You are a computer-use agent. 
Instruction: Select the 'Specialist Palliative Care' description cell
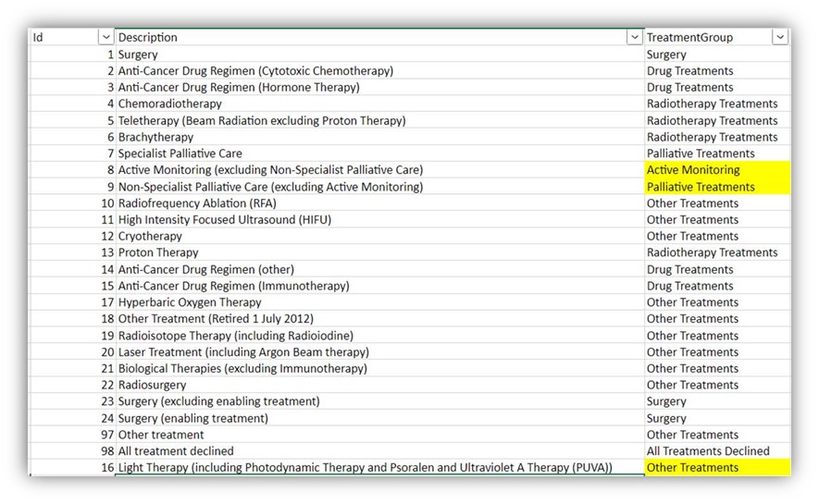[379, 154]
